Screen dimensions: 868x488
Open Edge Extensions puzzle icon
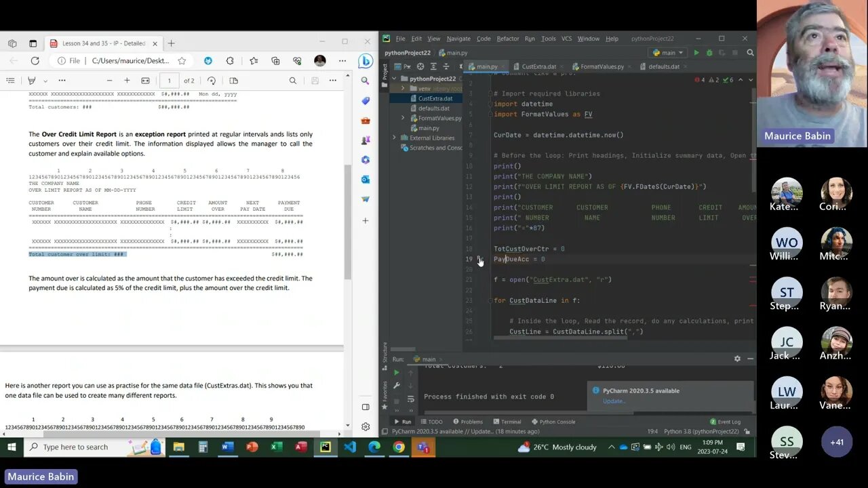(230, 60)
